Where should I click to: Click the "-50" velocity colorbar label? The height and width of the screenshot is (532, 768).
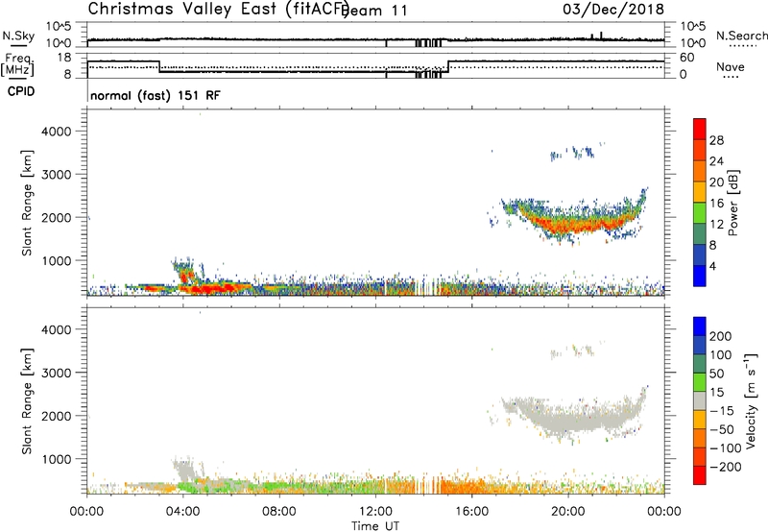tap(722, 429)
